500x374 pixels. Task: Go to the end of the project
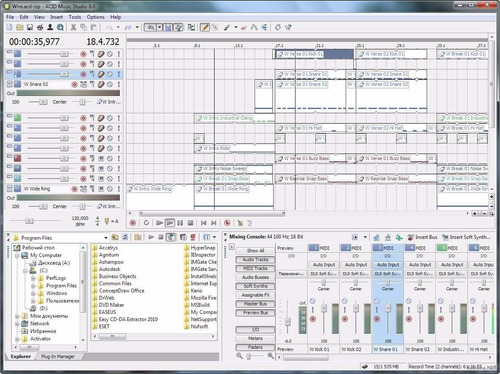pyautogui.click(x=214, y=223)
